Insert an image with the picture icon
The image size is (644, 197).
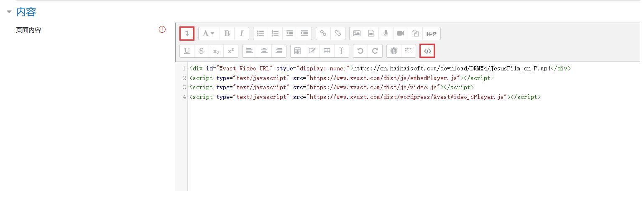(x=357, y=34)
